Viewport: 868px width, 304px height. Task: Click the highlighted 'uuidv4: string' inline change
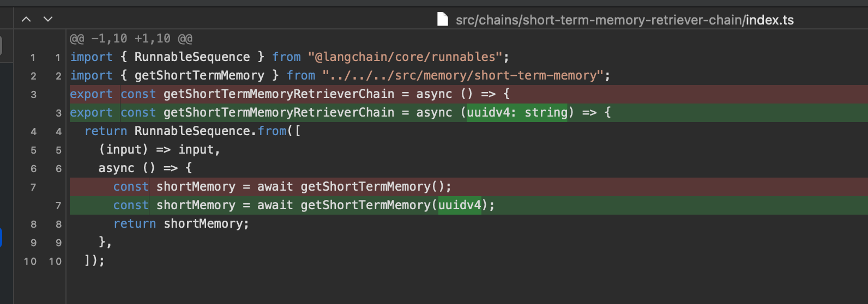517,113
